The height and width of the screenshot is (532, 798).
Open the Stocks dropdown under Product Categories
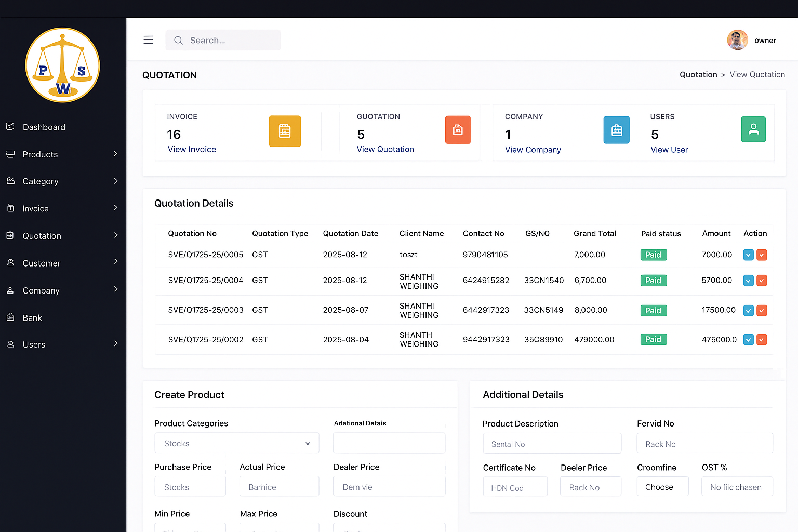[x=236, y=443]
